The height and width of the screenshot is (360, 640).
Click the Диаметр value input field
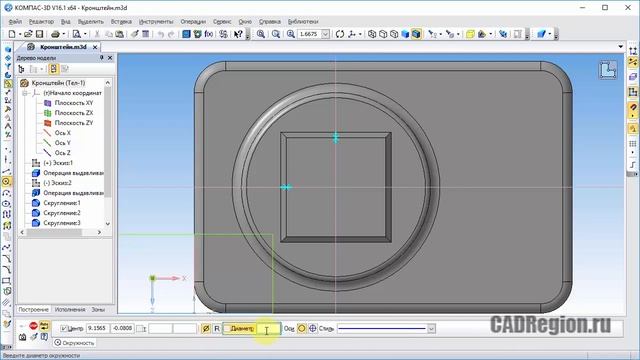(269, 329)
